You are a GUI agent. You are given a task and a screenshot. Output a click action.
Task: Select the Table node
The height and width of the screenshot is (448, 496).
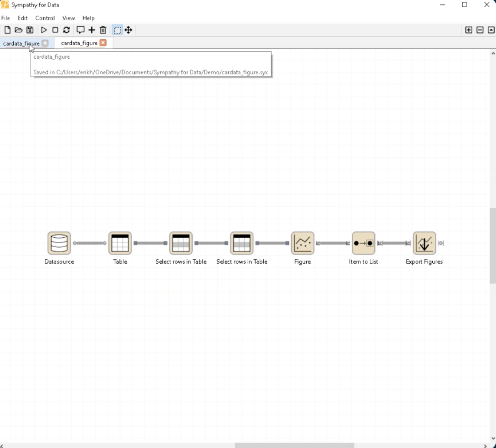[120, 243]
